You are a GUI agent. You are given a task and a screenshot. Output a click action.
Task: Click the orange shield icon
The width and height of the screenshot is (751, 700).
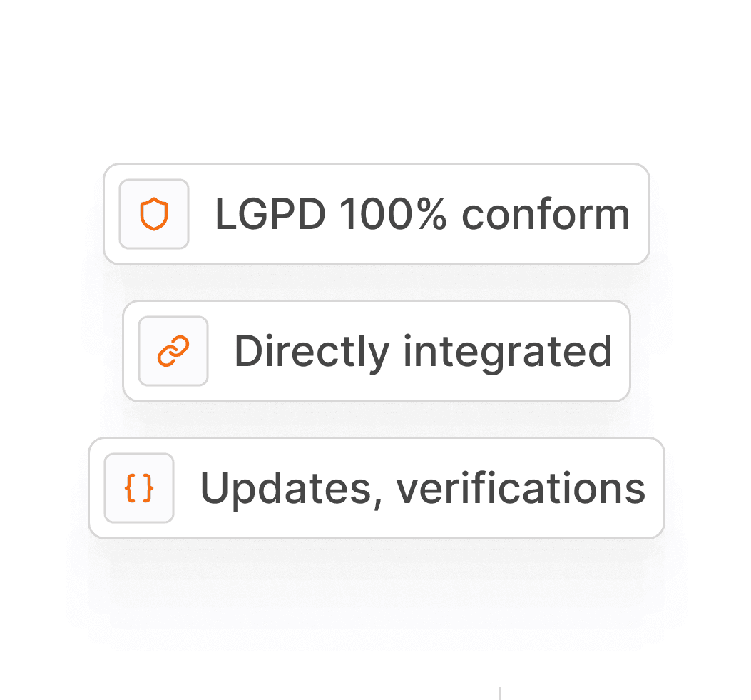154,213
